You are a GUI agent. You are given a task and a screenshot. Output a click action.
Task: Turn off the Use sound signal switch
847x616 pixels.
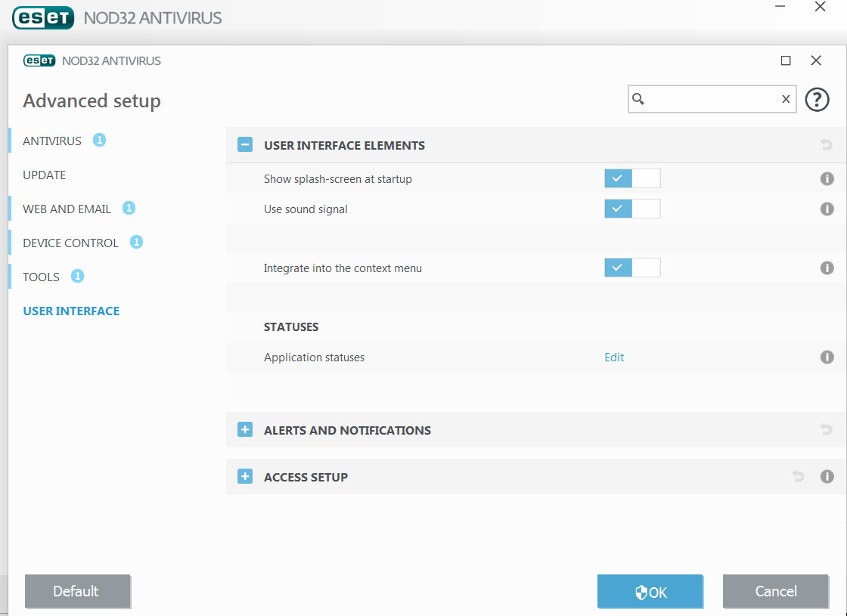click(632, 209)
